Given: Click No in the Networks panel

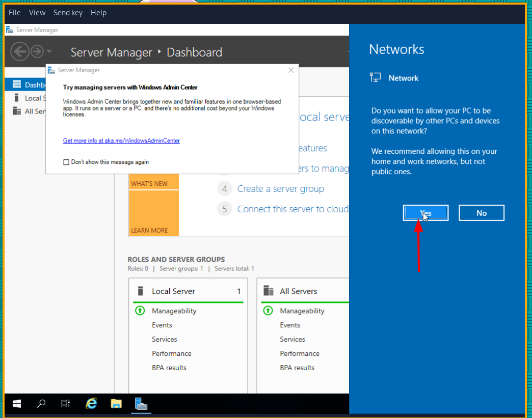Looking at the screenshot, I should pos(482,213).
